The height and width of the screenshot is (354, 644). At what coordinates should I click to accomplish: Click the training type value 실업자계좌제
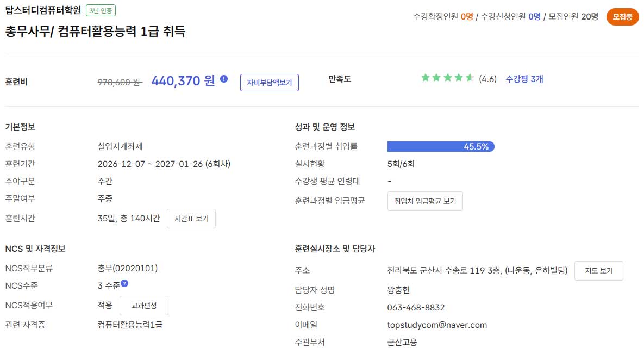click(120, 146)
